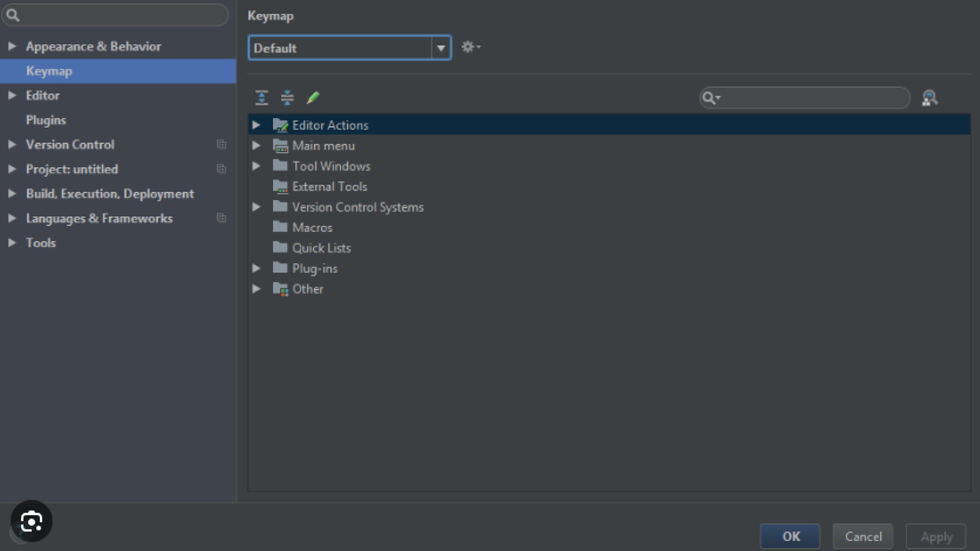Screen dimensions: 980x551
Task: Select Plugins in settings sidebar
Action: coord(46,120)
